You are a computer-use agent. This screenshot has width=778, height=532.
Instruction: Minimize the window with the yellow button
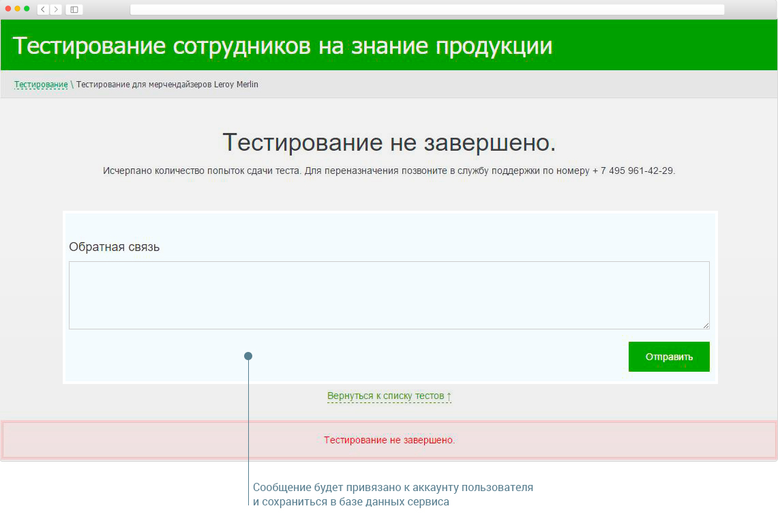tap(17, 8)
